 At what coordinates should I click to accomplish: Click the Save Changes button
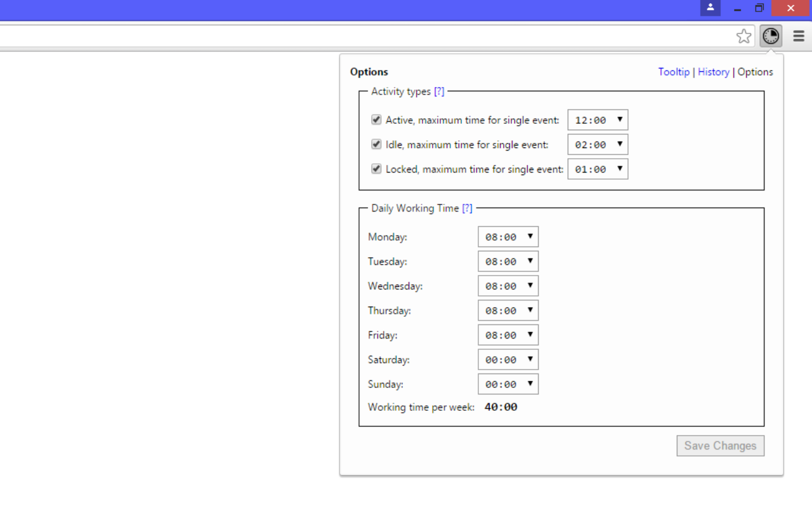tap(721, 446)
